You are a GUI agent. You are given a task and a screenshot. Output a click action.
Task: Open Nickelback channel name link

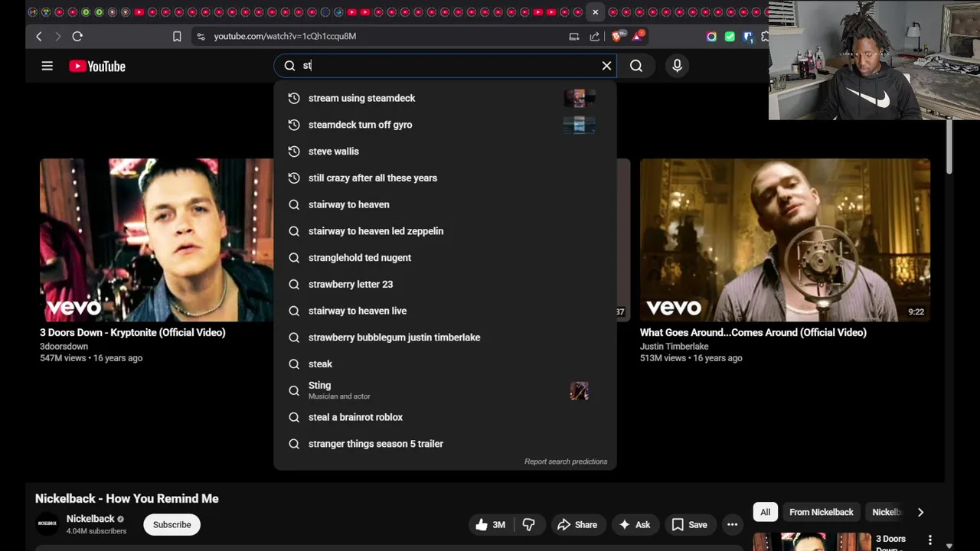(90, 519)
